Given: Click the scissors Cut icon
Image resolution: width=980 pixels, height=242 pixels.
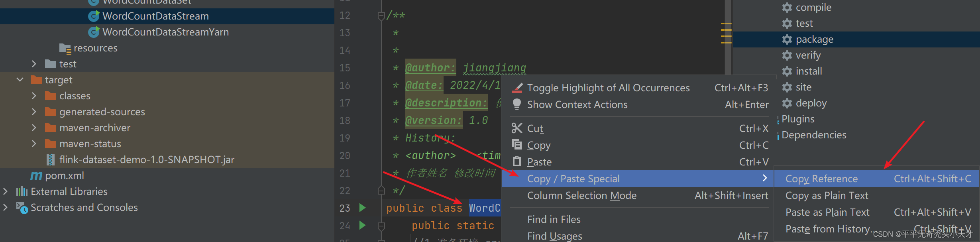Looking at the screenshot, I should (517, 128).
